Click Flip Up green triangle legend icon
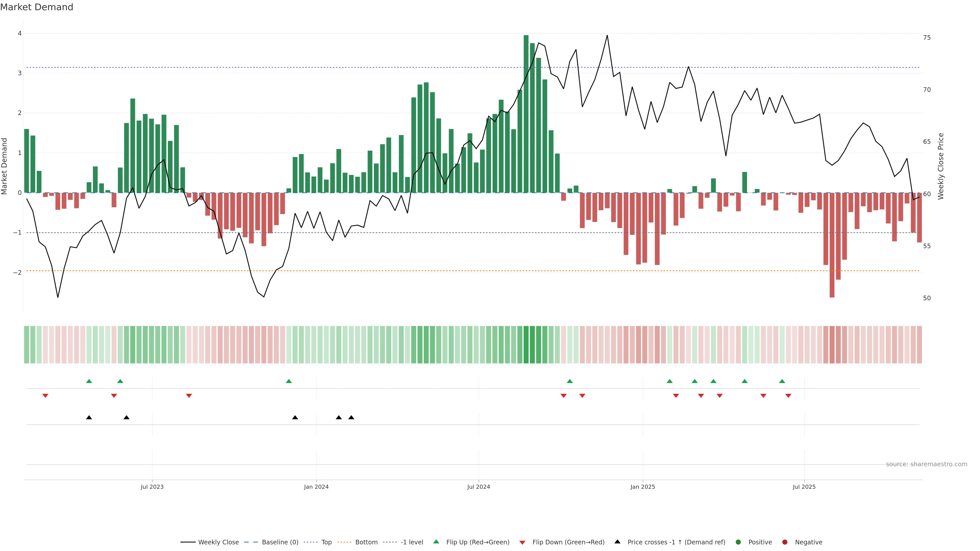Image resolution: width=980 pixels, height=551 pixels. click(436, 542)
